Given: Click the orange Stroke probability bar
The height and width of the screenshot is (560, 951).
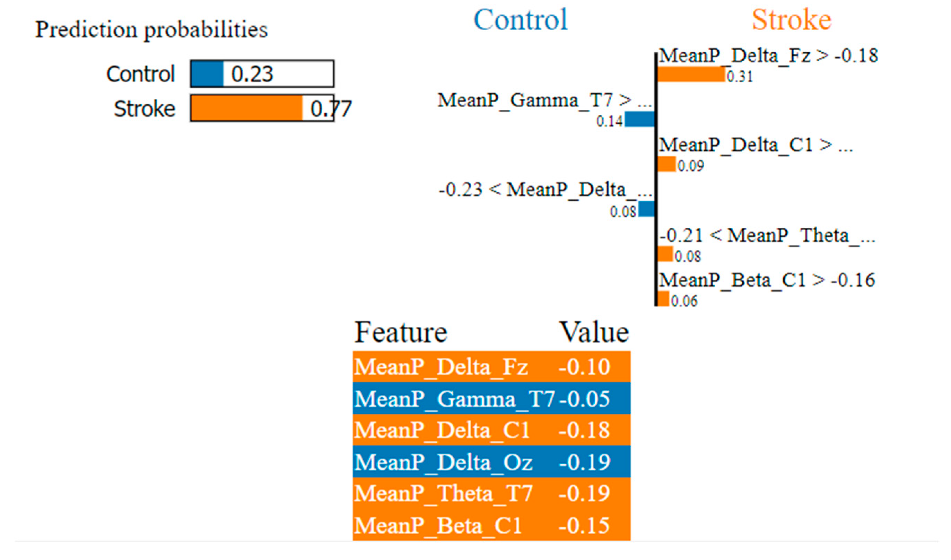Looking at the screenshot, I should [246, 108].
